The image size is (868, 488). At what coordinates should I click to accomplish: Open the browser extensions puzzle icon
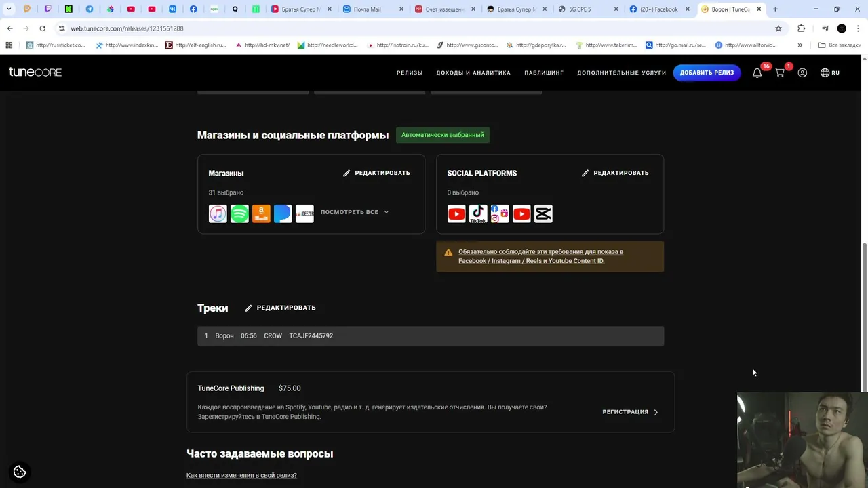coord(801,28)
